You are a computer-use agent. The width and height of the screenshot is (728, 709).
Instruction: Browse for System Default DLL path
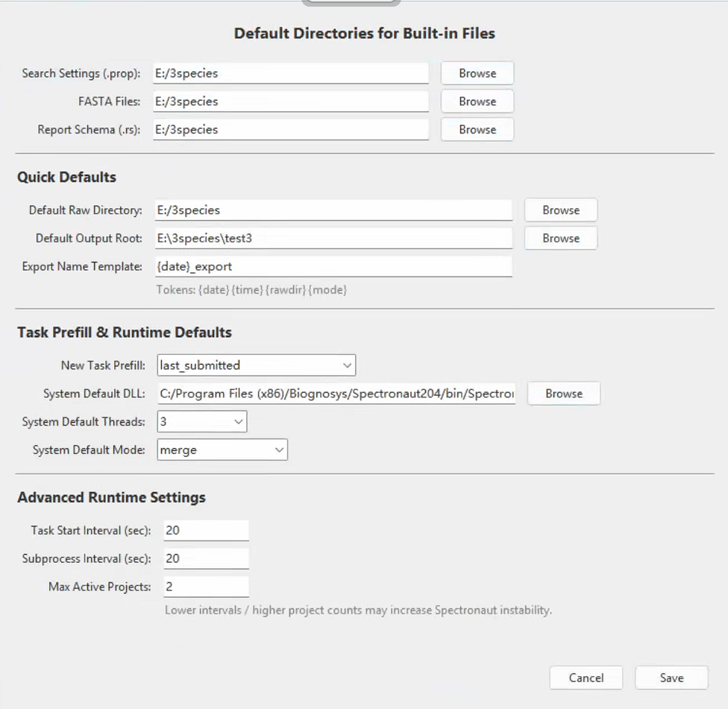click(564, 394)
